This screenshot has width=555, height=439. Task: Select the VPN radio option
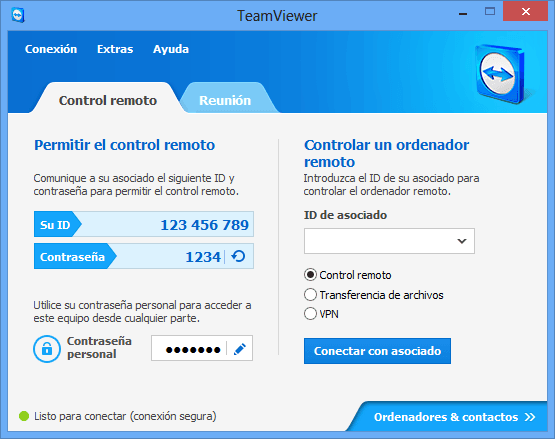310,314
